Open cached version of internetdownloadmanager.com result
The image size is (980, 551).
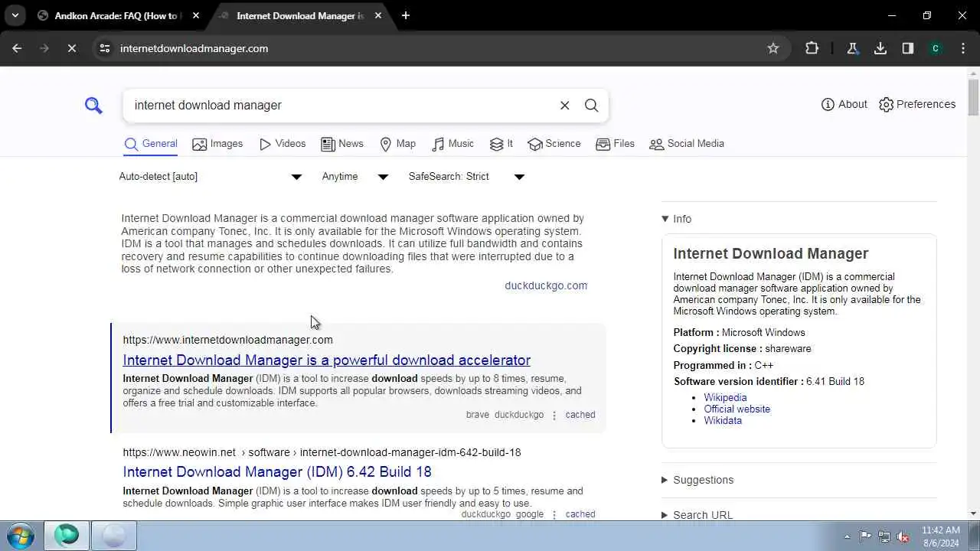[580, 415]
